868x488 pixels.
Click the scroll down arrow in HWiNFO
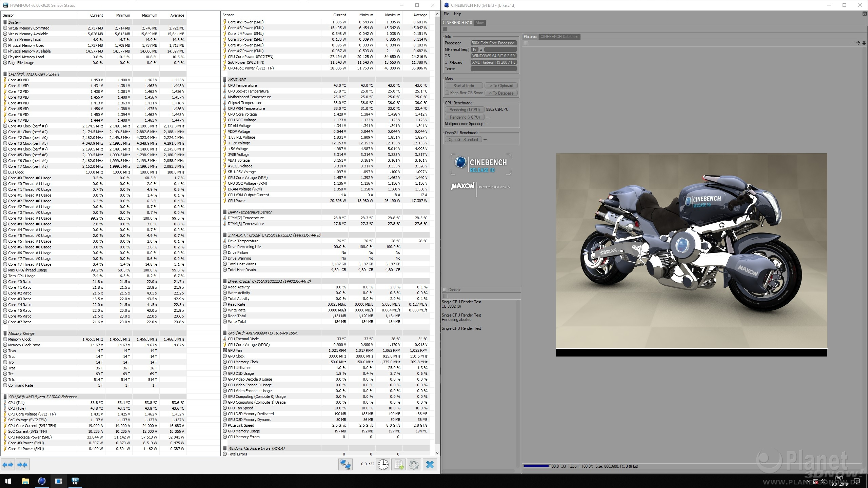(x=437, y=453)
